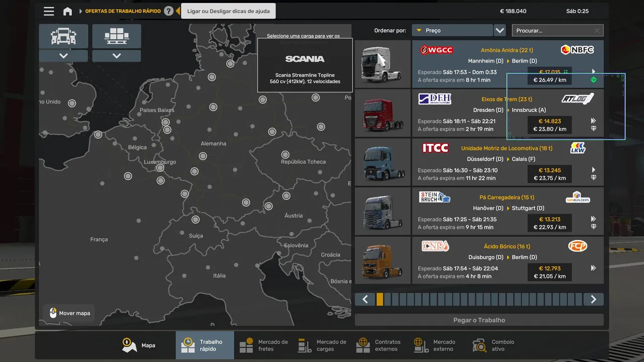Click the fragile cargo icon on Eixos de Trem job
This screenshot has height=362, width=644.
(594, 129)
